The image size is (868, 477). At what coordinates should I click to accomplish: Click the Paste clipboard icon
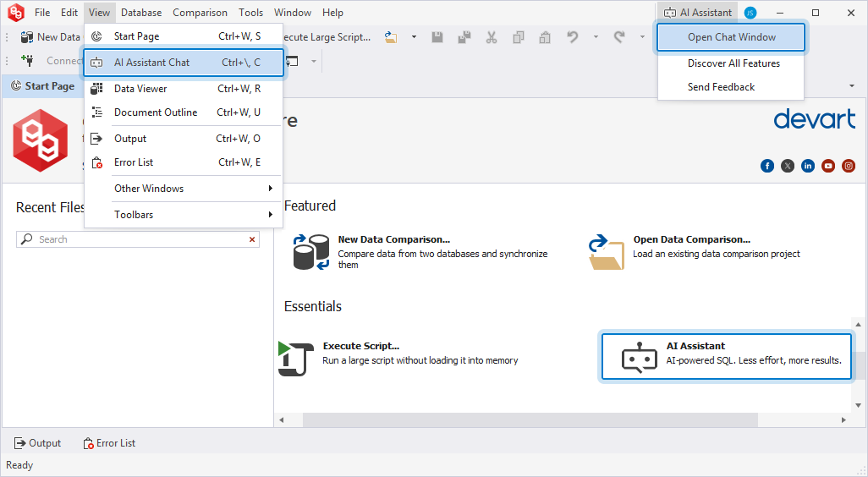tap(545, 37)
